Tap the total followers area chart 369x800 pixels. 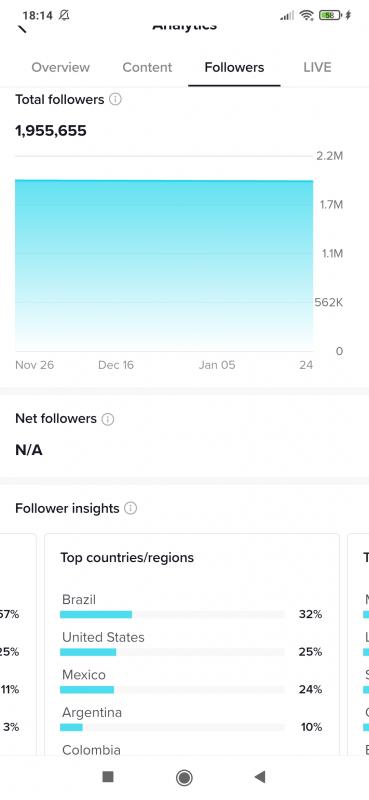(164, 265)
